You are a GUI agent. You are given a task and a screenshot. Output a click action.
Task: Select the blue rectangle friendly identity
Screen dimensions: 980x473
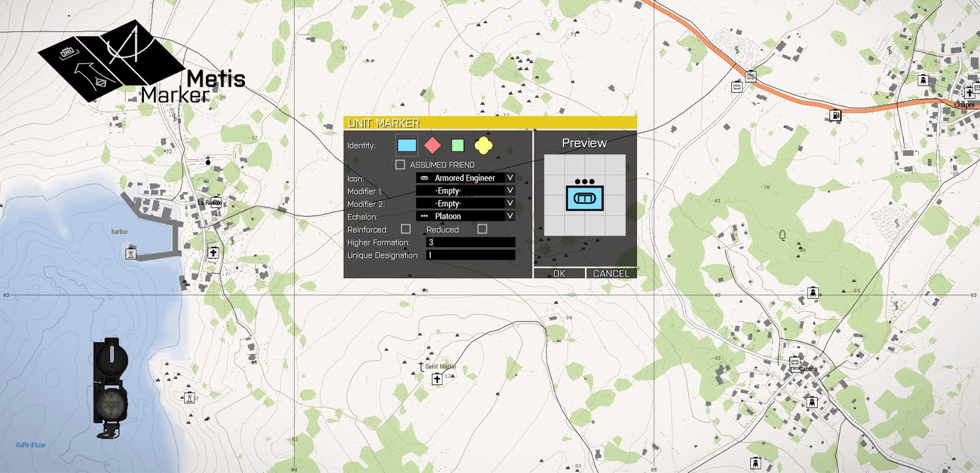407,145
